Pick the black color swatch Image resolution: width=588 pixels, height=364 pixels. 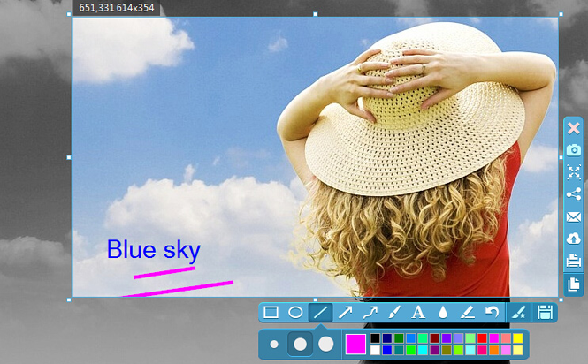coord(375,338)
